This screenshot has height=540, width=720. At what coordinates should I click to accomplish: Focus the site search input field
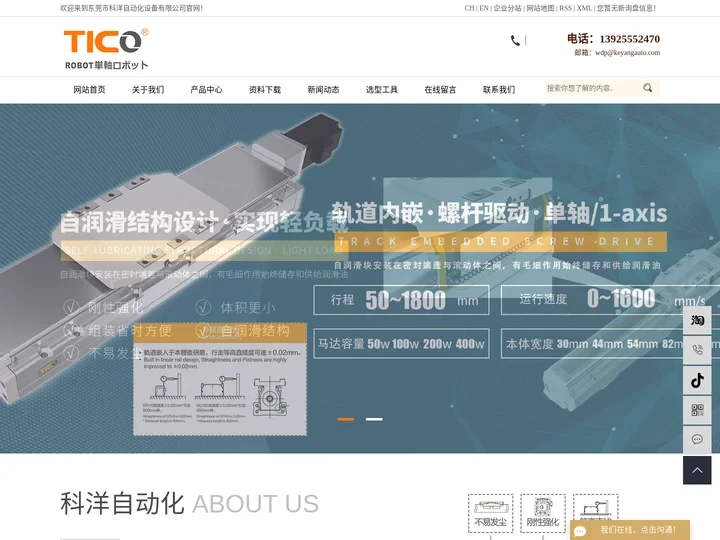point(592,88)
